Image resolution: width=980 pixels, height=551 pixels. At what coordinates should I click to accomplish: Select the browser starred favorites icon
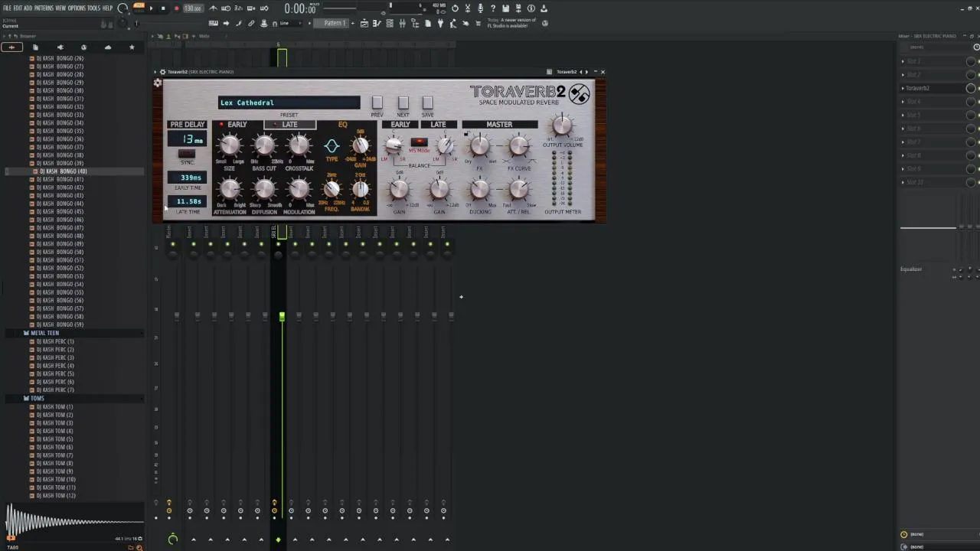coord(132,47)
